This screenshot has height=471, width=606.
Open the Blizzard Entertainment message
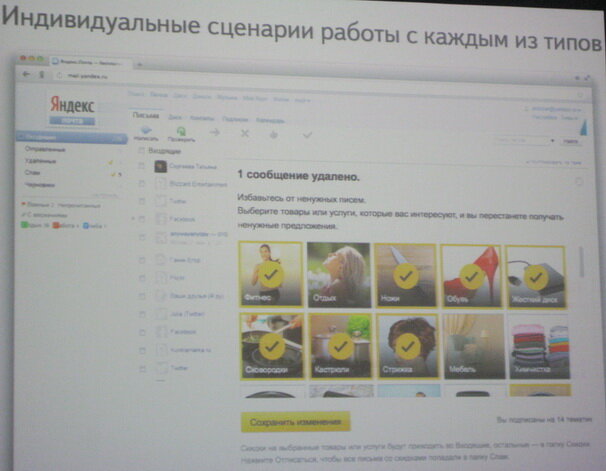click(198, 184)
